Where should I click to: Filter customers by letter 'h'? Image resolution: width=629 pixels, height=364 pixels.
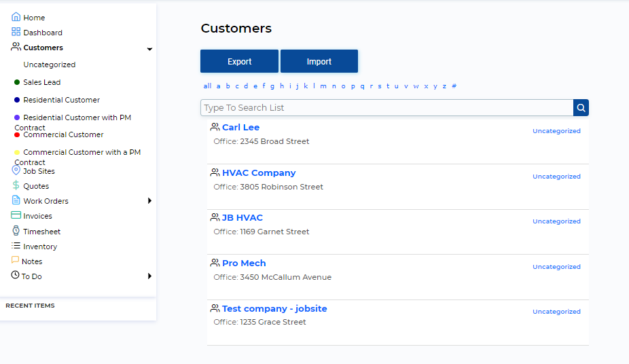(x=282, y=86)
